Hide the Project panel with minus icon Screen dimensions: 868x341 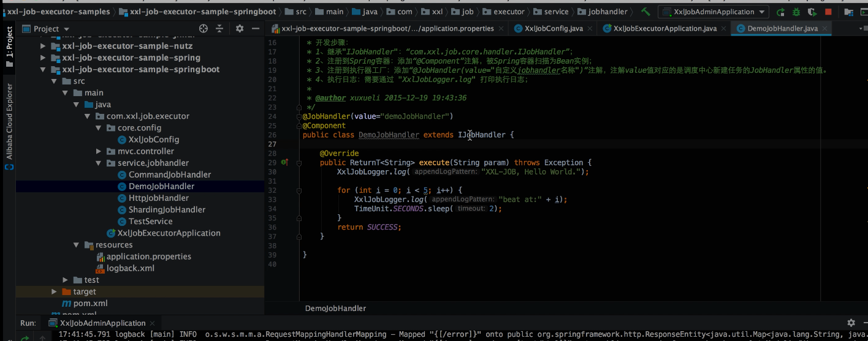point(256,29)
